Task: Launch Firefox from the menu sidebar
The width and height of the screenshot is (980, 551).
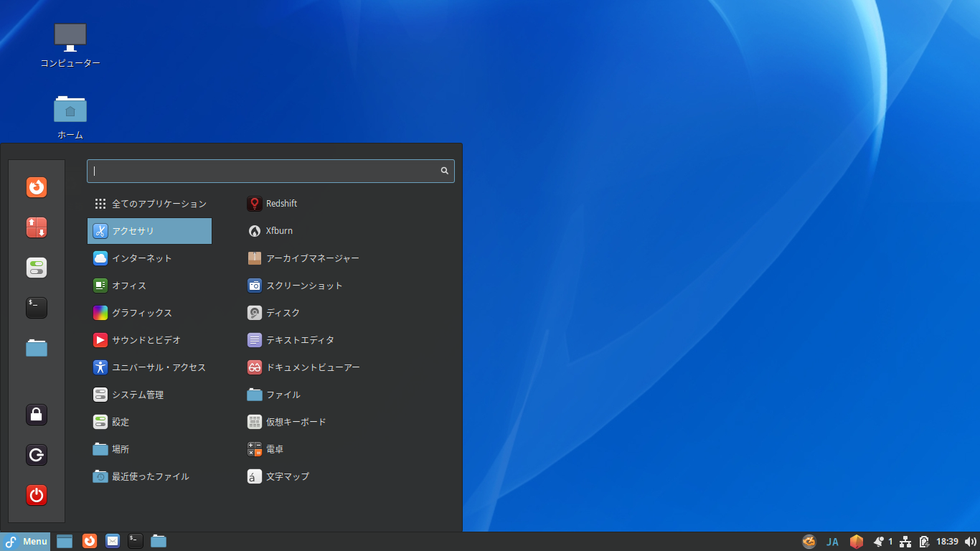Action: [36, 187]
